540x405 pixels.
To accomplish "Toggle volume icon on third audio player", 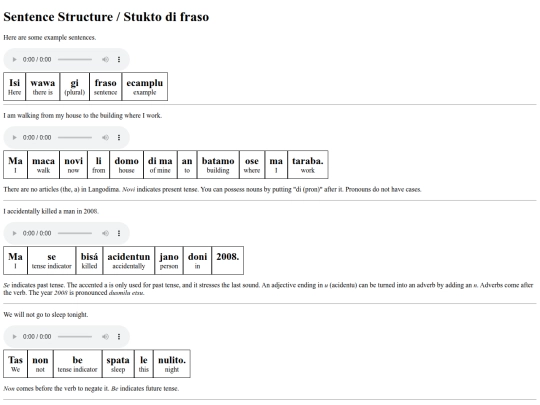I will (105, 233).
